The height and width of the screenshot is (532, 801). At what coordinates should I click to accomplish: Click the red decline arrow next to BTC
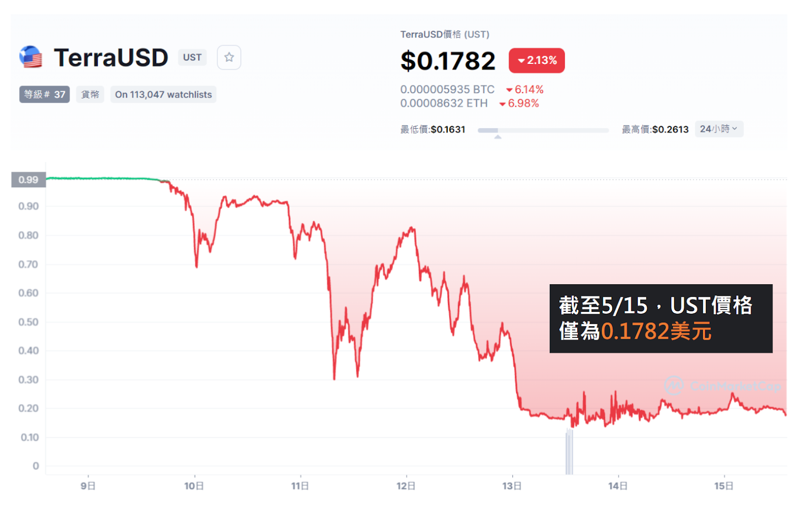click(510, 90)
